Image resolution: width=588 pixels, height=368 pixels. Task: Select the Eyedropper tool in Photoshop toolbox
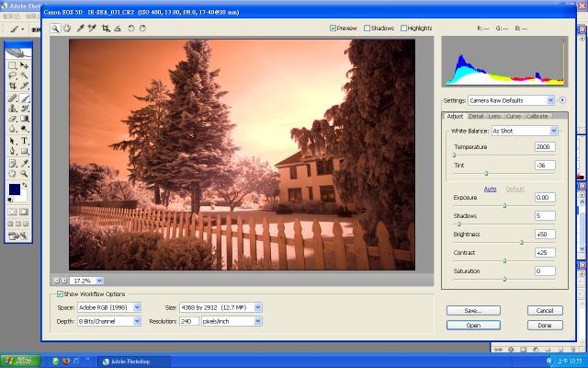[x=24, y=164]
